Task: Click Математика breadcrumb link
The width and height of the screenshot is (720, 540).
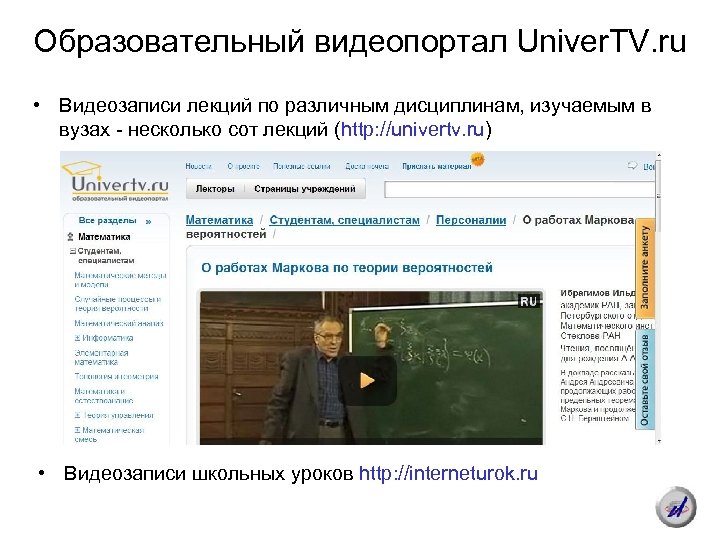Action: point(219,220)
